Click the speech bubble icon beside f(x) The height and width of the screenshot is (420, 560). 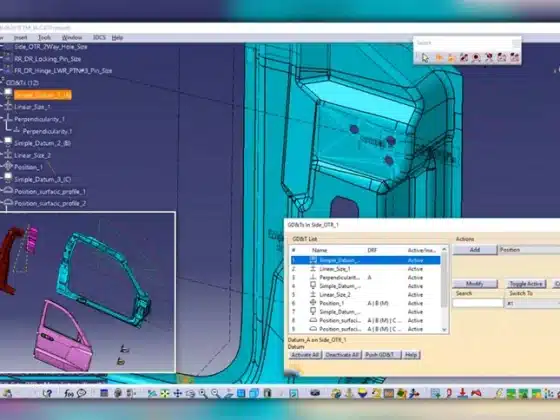[x=81, y=393]
